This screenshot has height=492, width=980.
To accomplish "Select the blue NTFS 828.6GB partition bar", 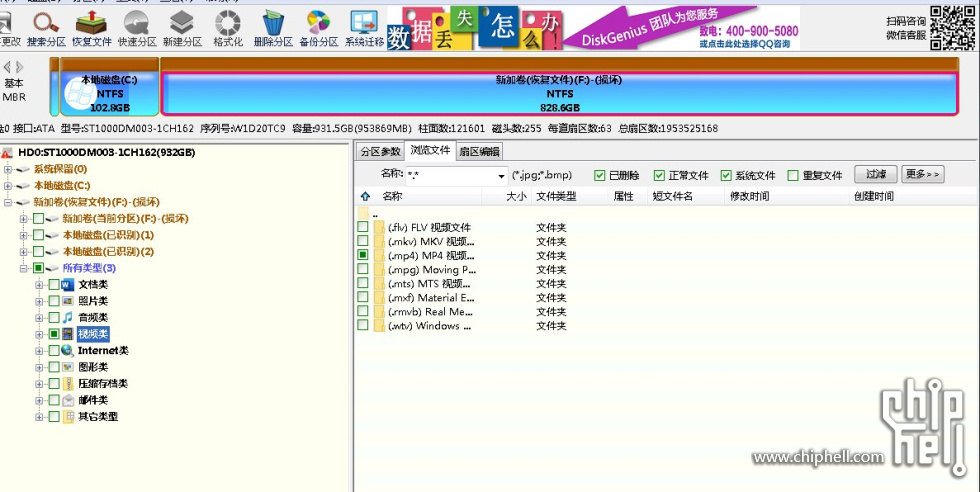I will tap(566, 93).
